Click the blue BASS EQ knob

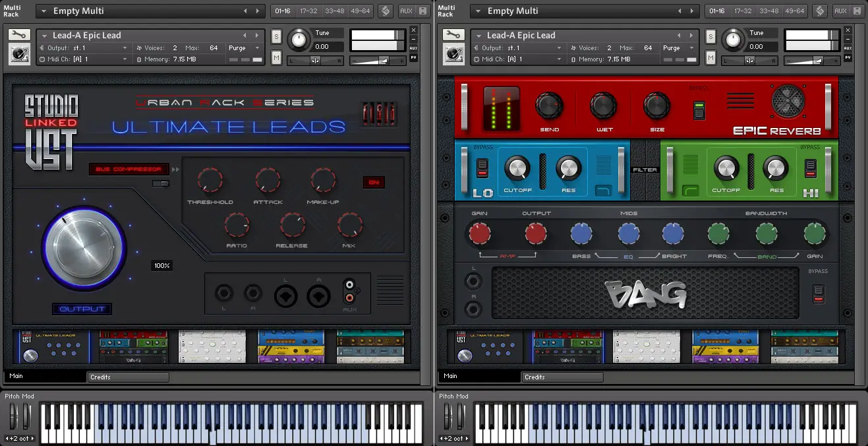581,233
